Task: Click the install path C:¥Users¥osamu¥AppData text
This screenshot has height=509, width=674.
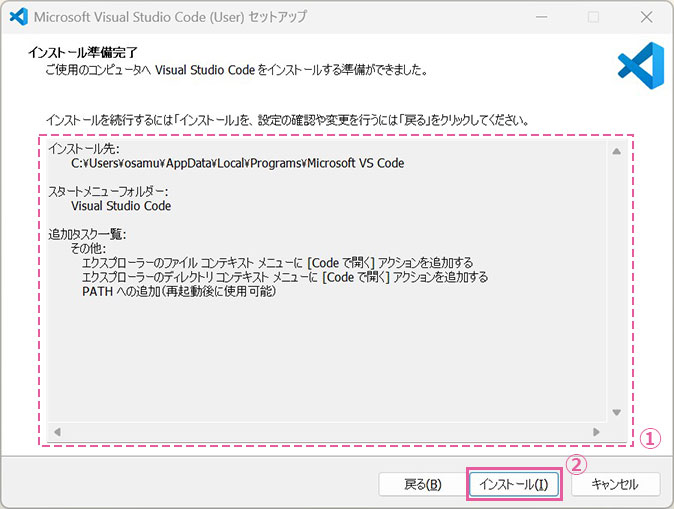Action: click(238, 163)
